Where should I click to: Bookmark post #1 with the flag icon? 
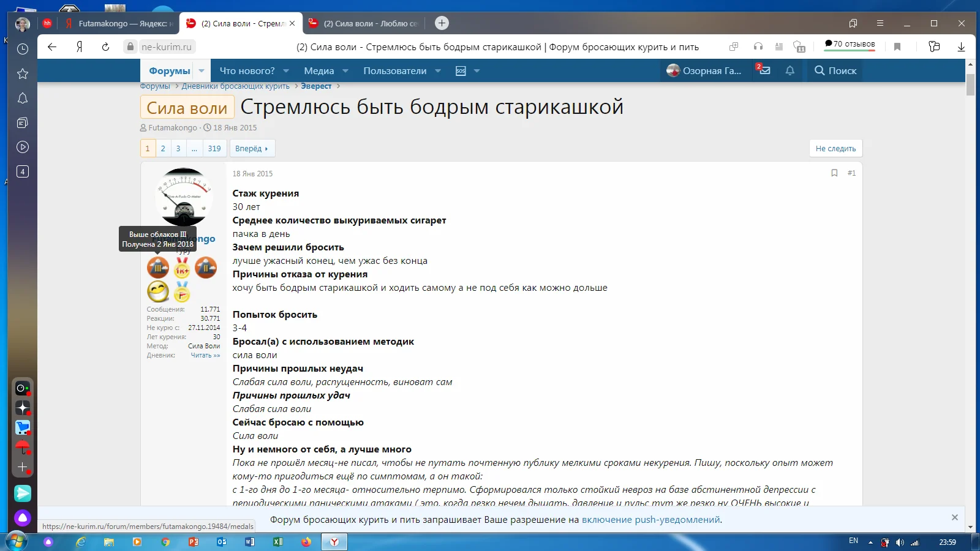click(834, 173)
